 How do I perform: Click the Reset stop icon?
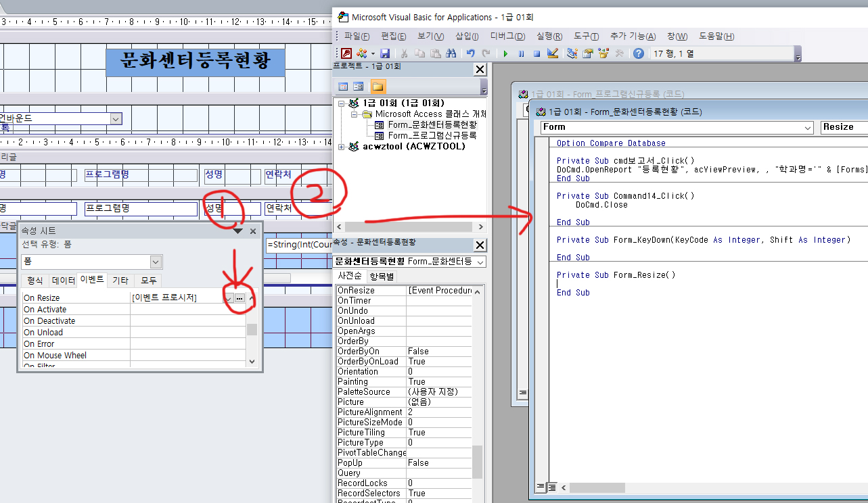[x=536, y=53]
